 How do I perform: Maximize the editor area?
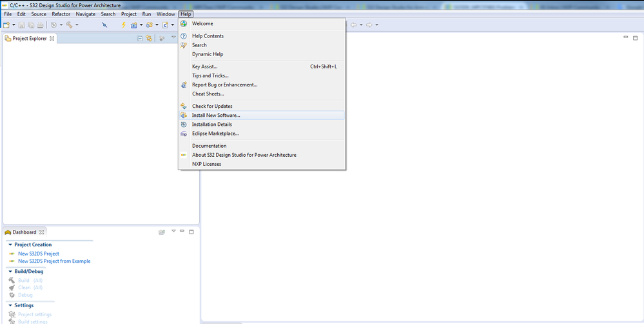(635, 38)
